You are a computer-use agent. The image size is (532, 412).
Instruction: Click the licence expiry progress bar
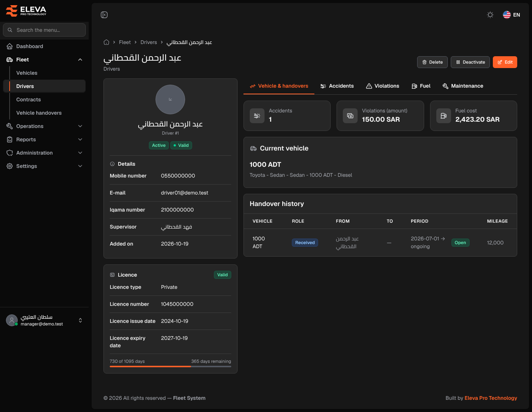(x=170, y=367)
